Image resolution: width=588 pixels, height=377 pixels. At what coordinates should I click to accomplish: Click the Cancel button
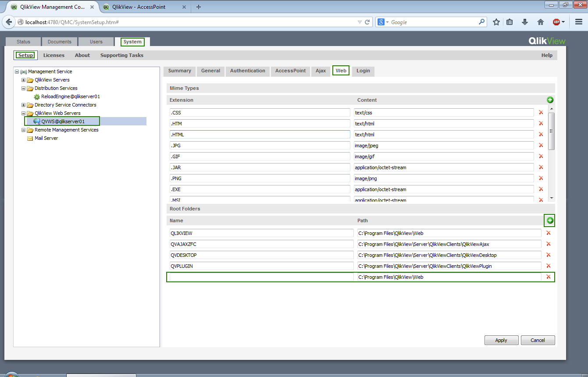[x=538, y=340]
